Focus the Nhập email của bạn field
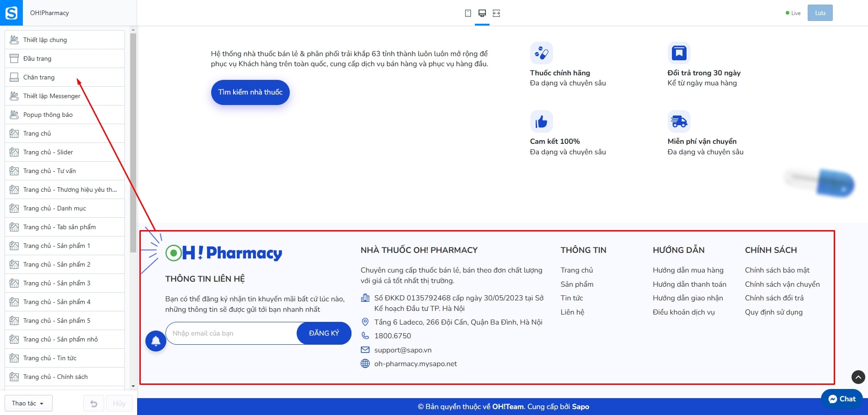 (231, 333)
